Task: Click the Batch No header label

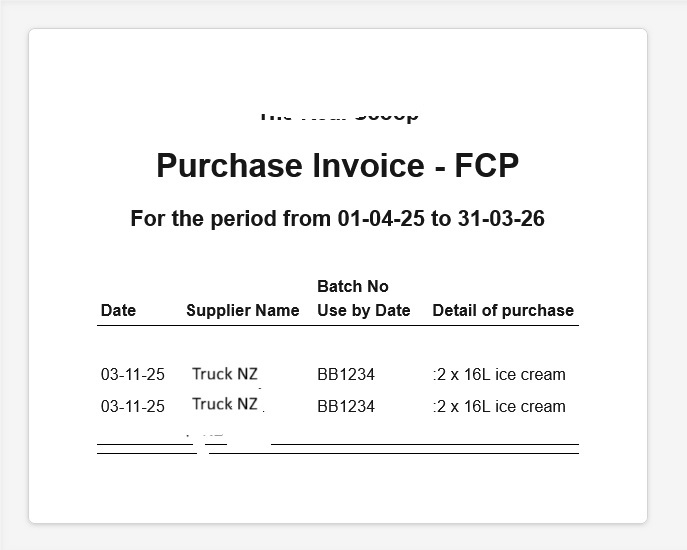Action: tap(353, 286)
